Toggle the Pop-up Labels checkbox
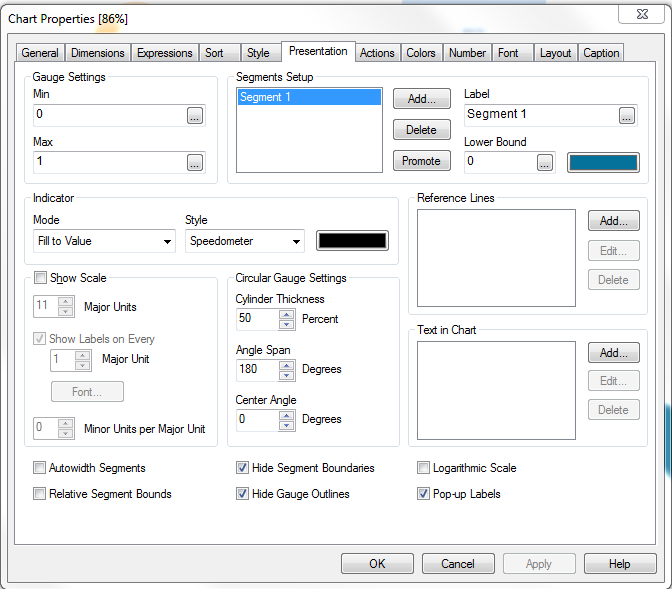The height and width of the screenshot is (589, 672). (x=424, y=494)
